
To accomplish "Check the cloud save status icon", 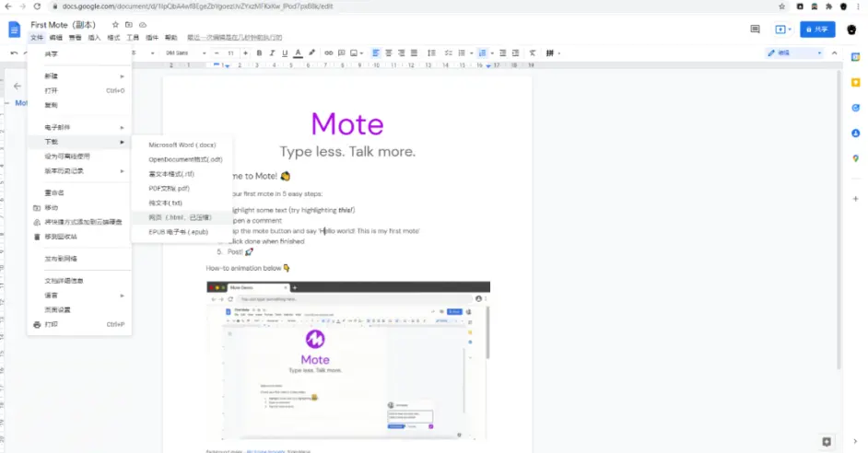I will point(143,25).
